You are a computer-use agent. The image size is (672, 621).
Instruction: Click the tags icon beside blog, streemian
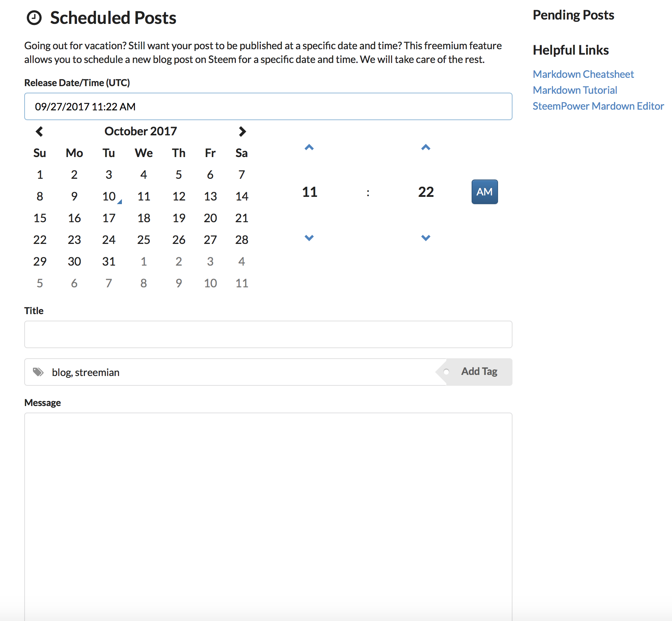pyautogui.click(x=38, y=372)
